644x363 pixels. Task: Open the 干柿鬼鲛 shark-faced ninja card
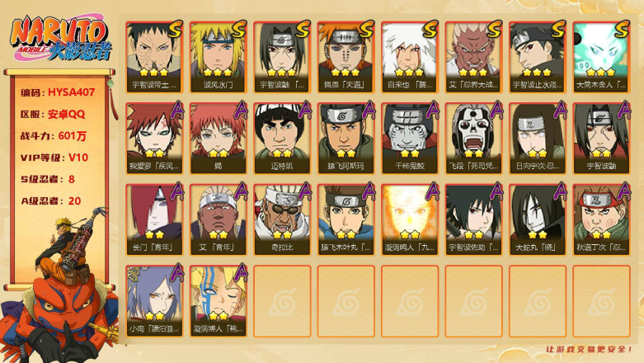tap(410, 138)
